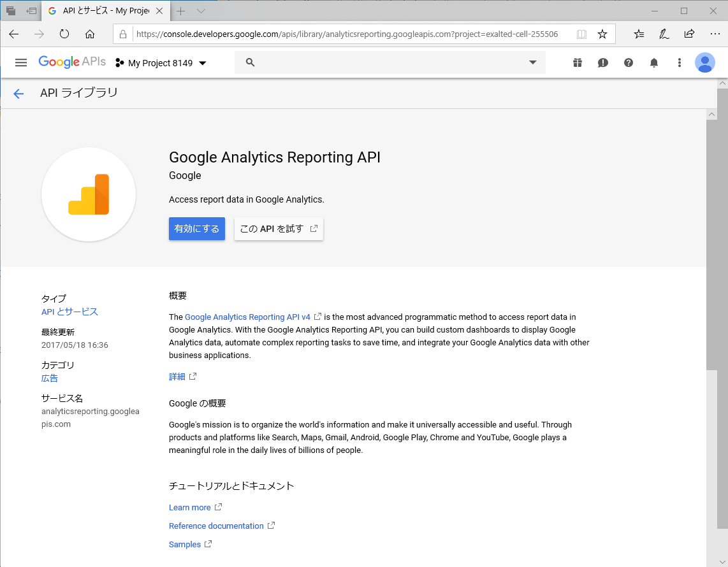The width and height of the screenshot is (728, 567).
Task: Click the 有効にする enable button
Action: (197, 229)
